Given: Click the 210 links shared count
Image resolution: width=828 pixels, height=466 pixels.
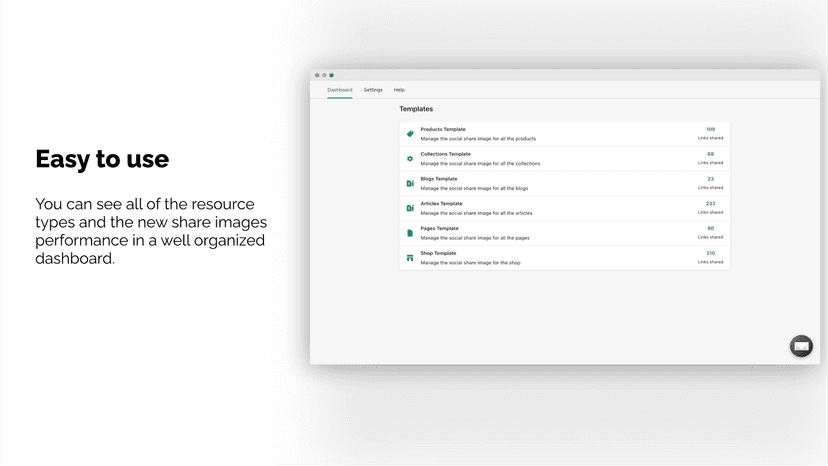Looking at the screenshot, I should (711, 253).
